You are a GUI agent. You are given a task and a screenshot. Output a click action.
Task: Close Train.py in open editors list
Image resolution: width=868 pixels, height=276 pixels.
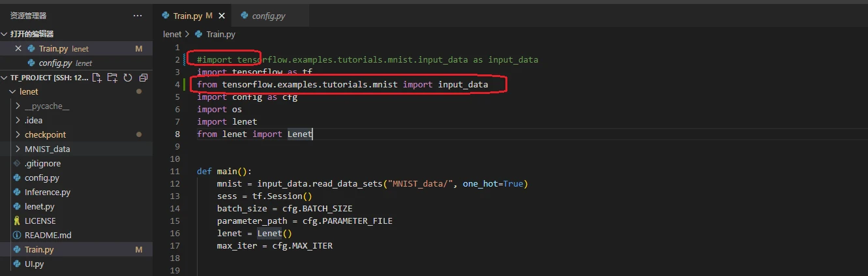19,49
